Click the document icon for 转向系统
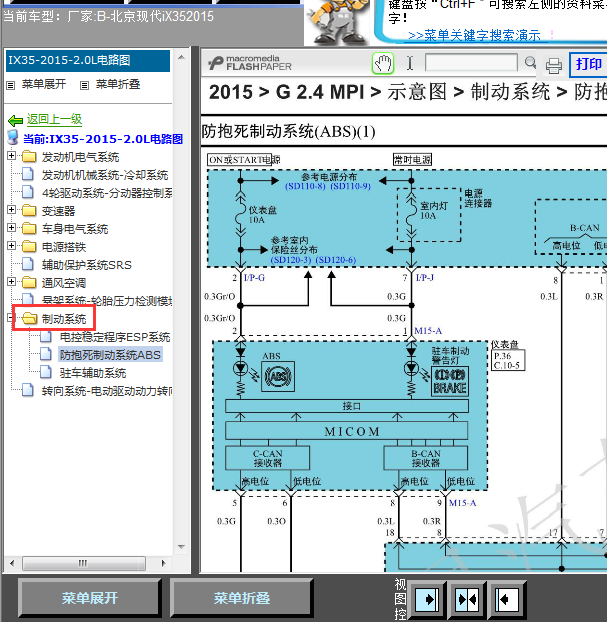607x622 pixels. click(x=28, y=390)
